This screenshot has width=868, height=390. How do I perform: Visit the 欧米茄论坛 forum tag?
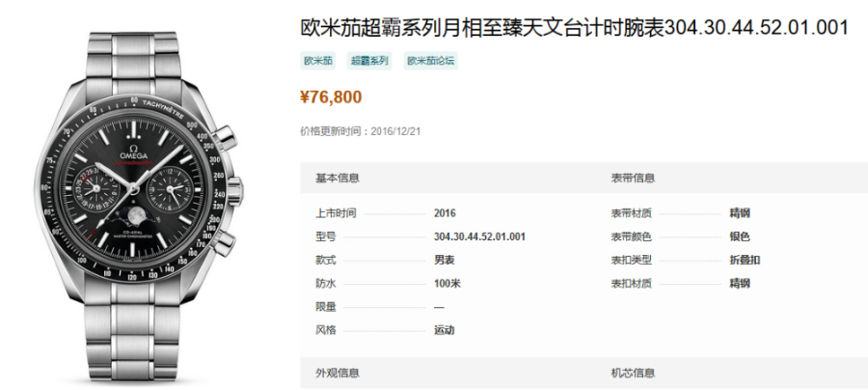click(430, 61)
